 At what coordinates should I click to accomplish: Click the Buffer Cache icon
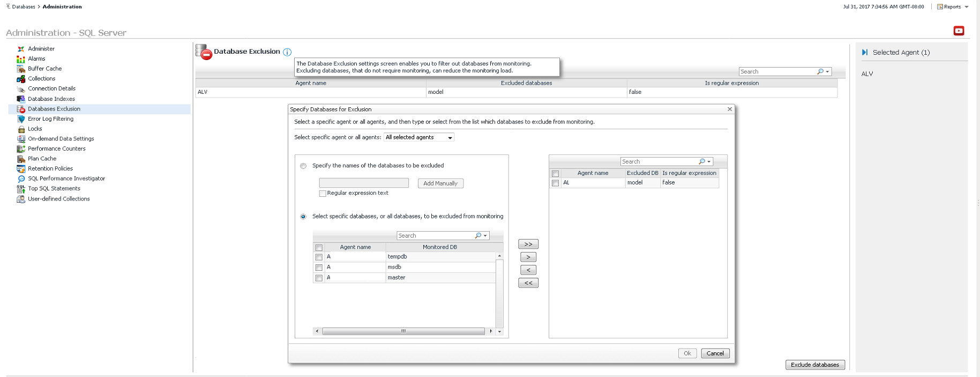[21, 69]
